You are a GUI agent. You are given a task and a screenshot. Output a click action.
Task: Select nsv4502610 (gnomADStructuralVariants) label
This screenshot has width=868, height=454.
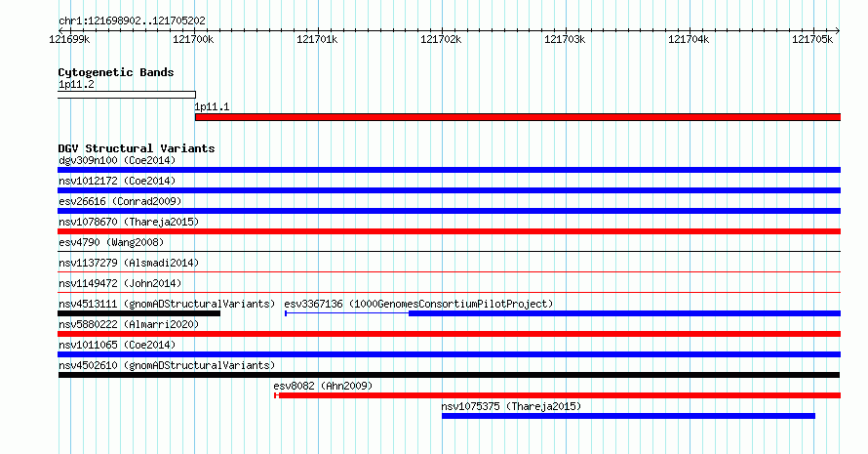click(167, 365)
